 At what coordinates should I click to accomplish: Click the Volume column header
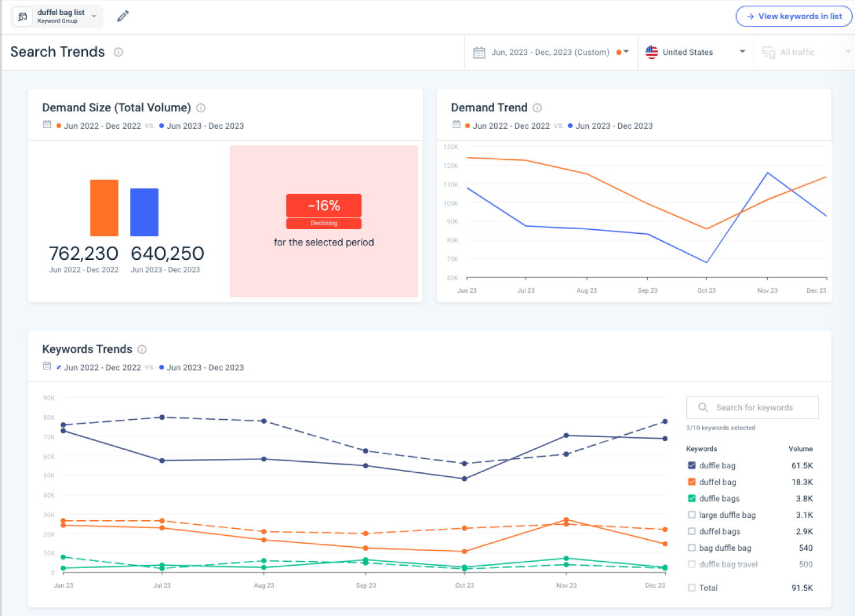click(801, 449)
